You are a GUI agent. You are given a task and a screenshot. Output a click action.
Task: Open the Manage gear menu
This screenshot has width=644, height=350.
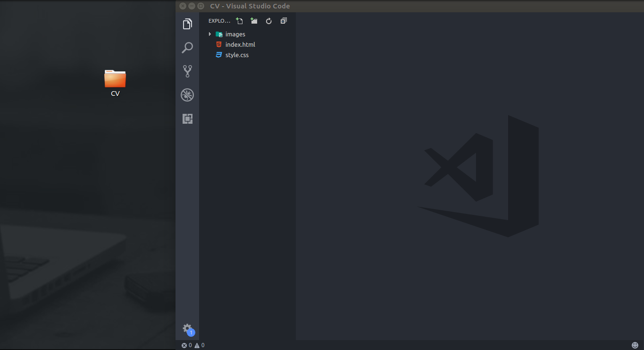click(187, 328)
